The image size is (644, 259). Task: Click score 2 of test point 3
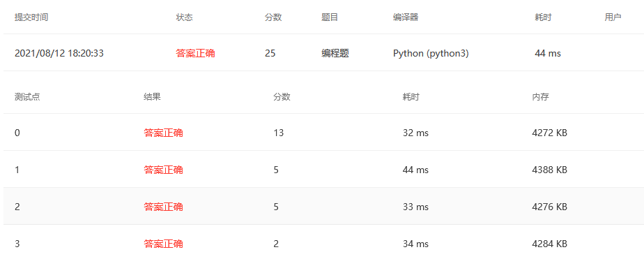[x=276, y=244]
